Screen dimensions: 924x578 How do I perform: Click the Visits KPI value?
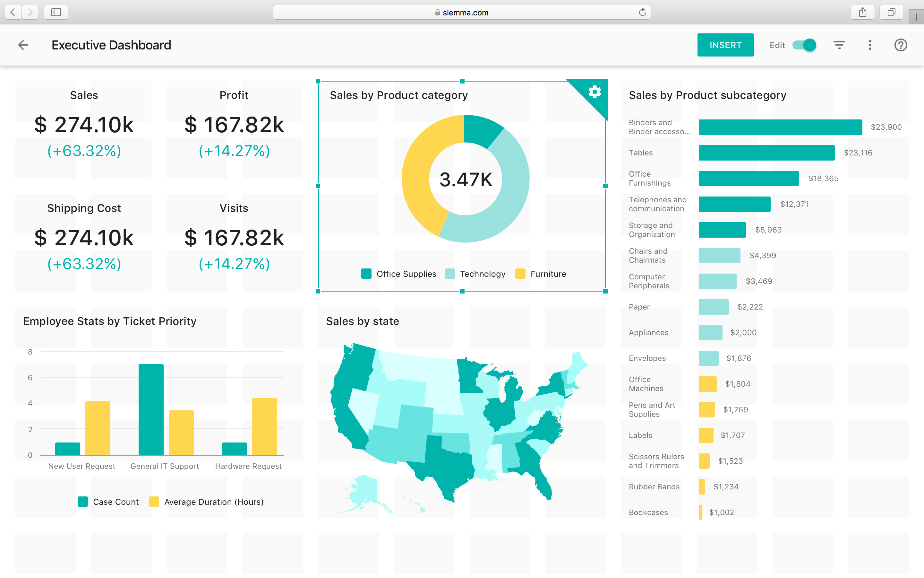[x=234, y=238]
